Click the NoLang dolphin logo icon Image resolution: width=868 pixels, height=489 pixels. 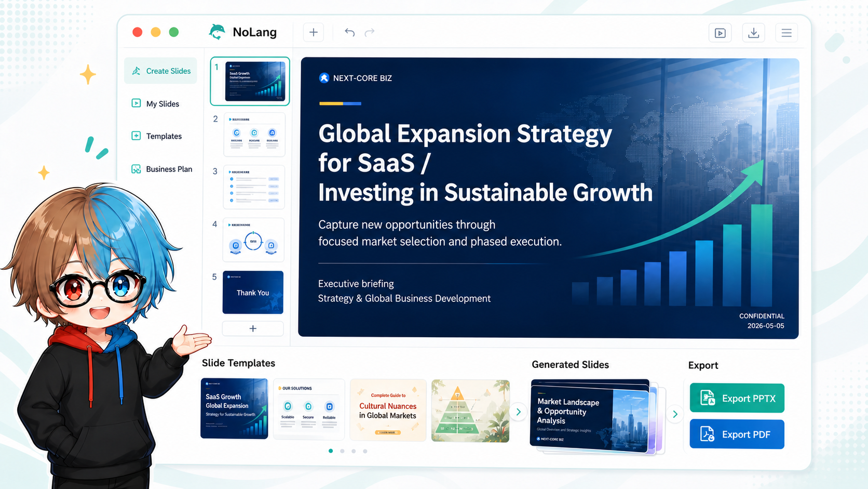217,32
